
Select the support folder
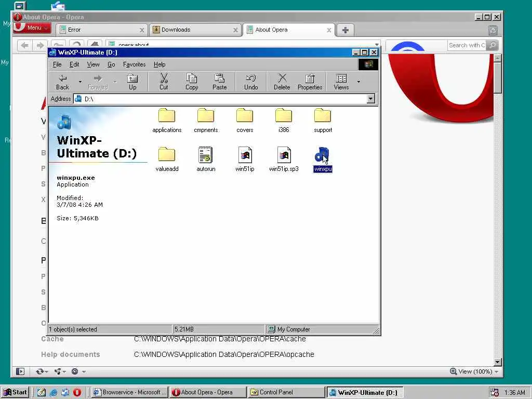323,121
